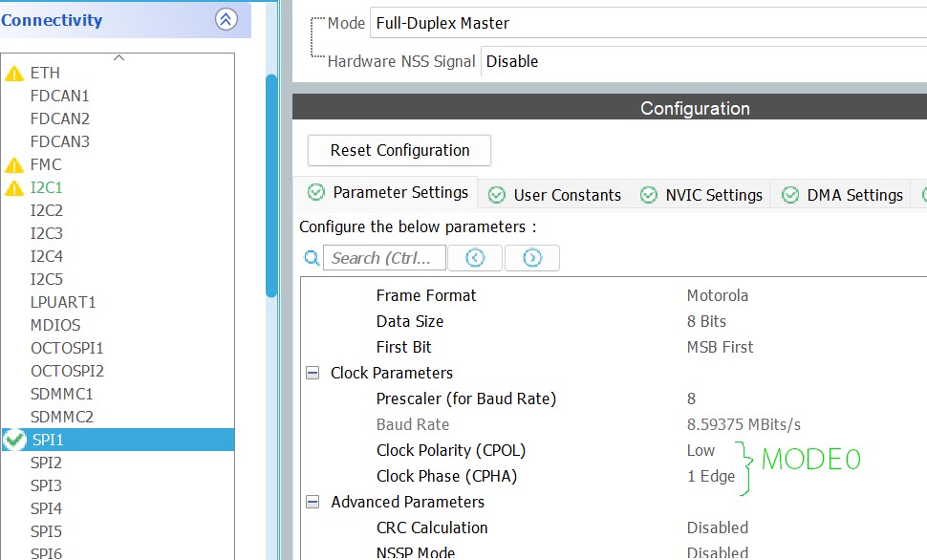
Task: Select SPI6 in the peripheral list
Action: (x=46, y=553)
